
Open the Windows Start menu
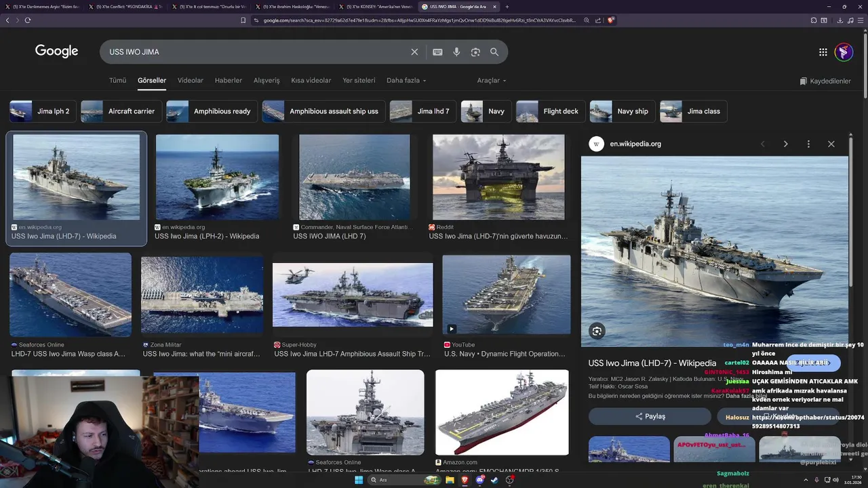pos(359,480)
